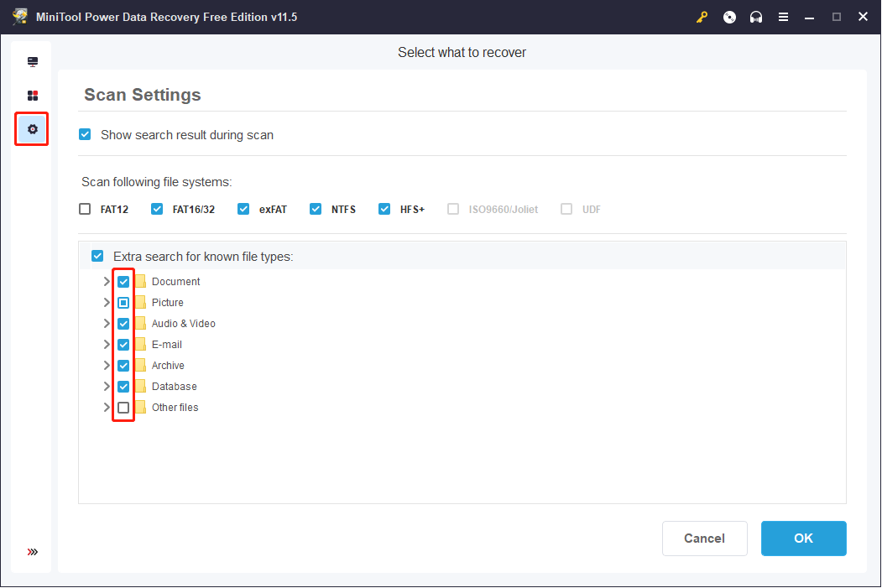Image resolution: width=882 pixels, height=588 pixels.
Task: Click the key register icon
Action: coord(702,17)
